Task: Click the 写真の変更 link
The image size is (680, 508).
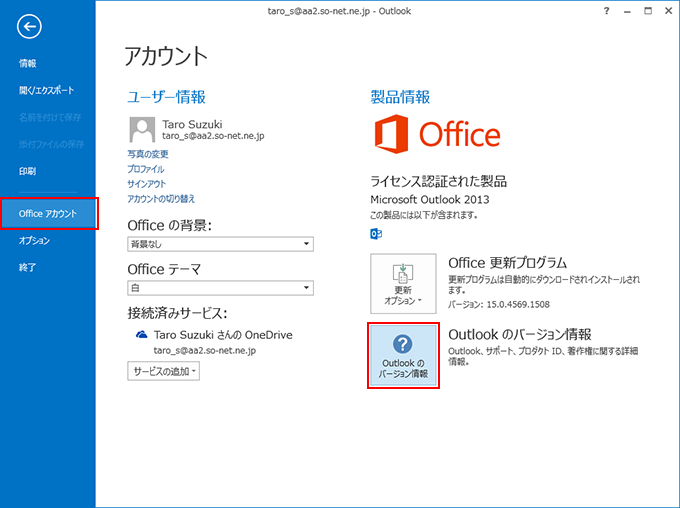Action: click(x=148, y=154)
